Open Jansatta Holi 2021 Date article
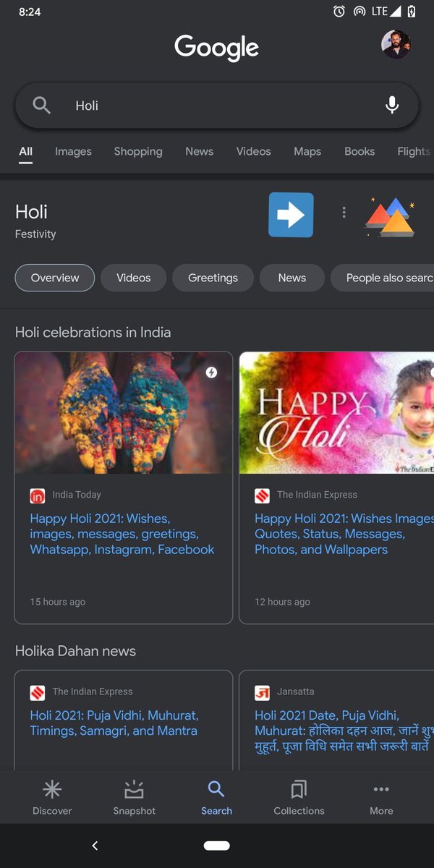The image size is (434, 868). tap(344, 731)
